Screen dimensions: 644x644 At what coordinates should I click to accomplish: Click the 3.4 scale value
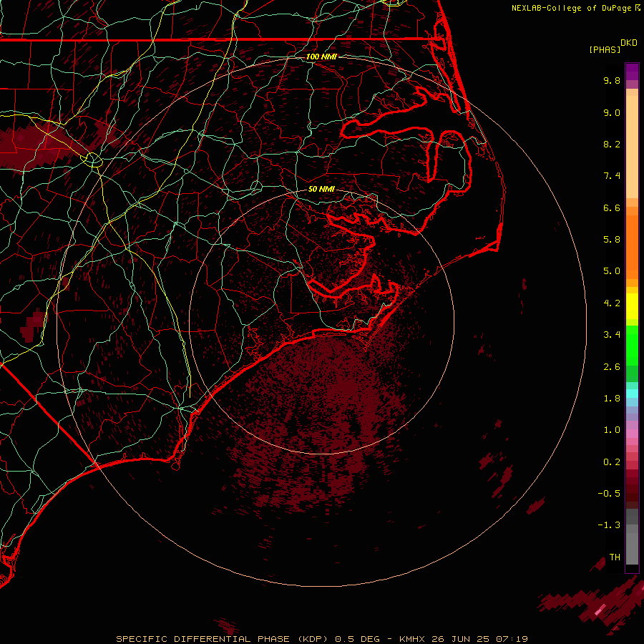coord(612,335)
